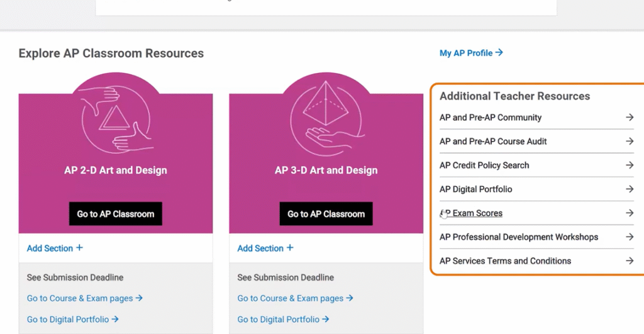This screenshot has width=644, height=334.
Task: Go to AP Classroom for 3-D Art and Design
Action: point(326,214)
